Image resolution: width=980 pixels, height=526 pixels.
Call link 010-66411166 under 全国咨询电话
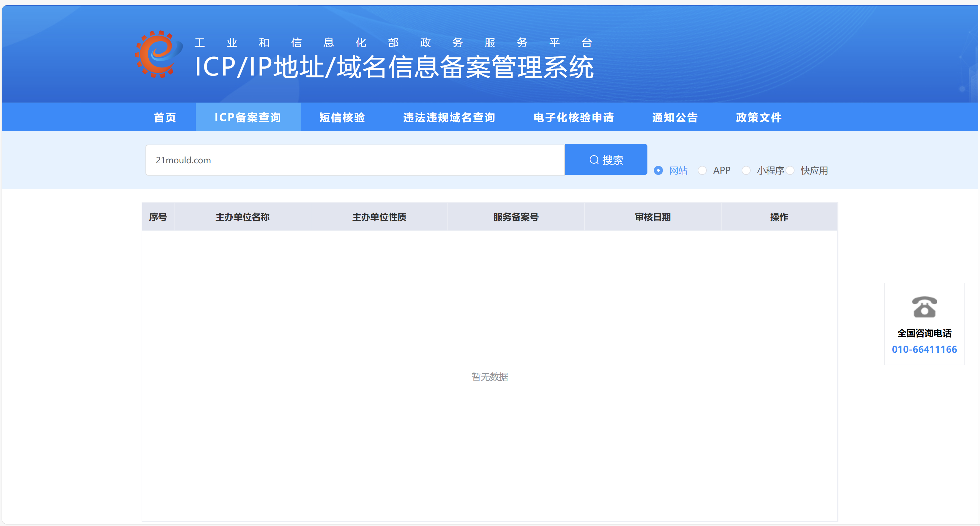tap(925, 349)
